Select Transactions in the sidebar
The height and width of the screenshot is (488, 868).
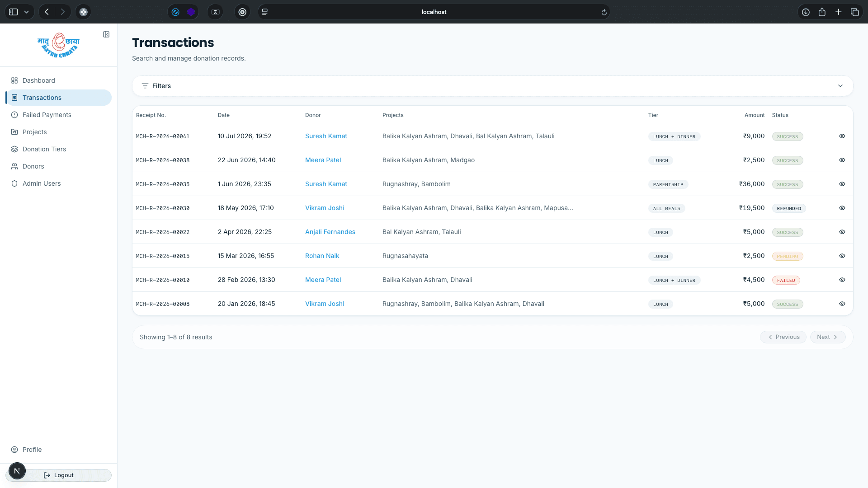pyautogui.click(x=58, y=98)
